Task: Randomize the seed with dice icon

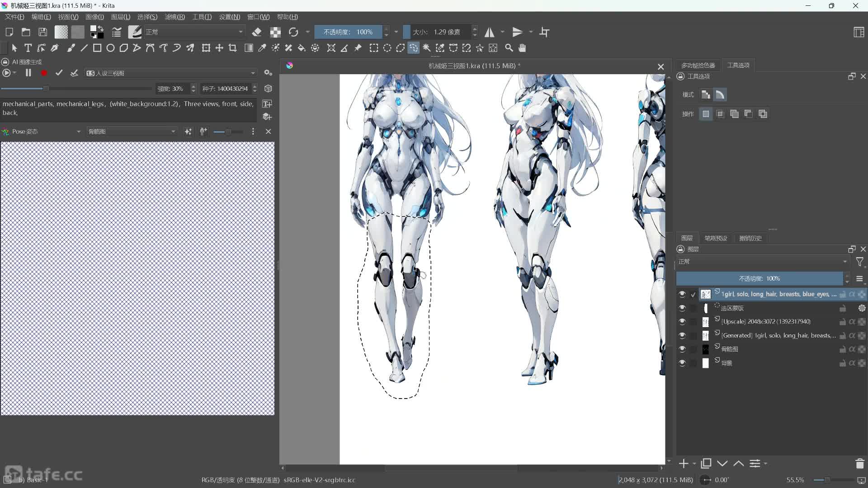Action: pyautogui.click(x=268, y=89)
